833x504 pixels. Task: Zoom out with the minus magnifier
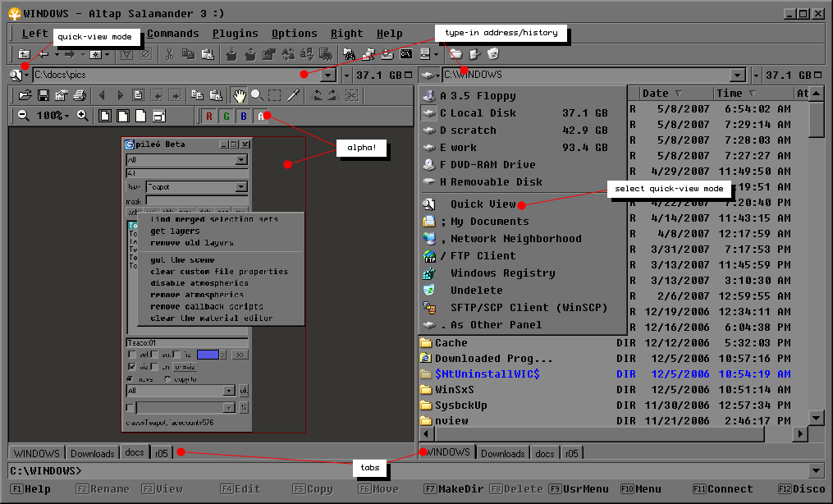(x=23, y=116)
